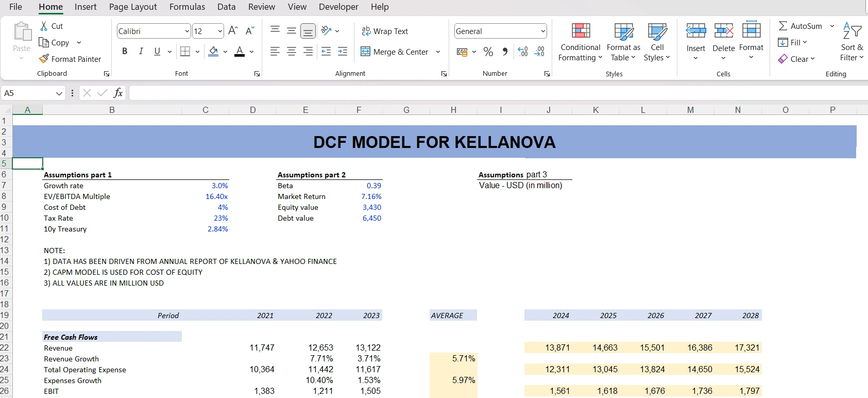Toggle bottom align for cells

pyautogui.click(x=308, y=31)
